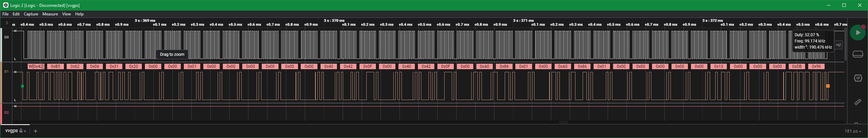Open the Capture menu
The width and height of the screenshot is (868, 138).
[31, 14]
